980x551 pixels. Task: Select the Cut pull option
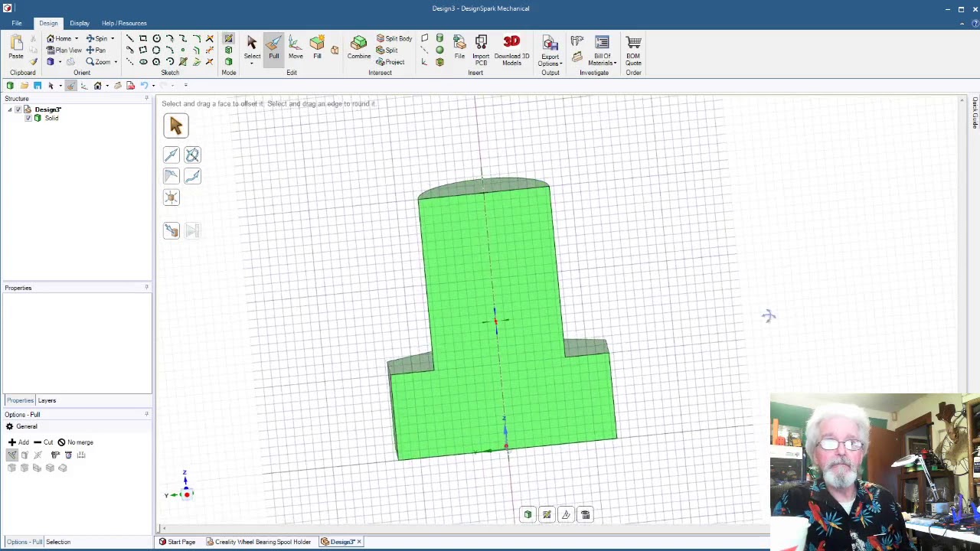click(43, 442)
